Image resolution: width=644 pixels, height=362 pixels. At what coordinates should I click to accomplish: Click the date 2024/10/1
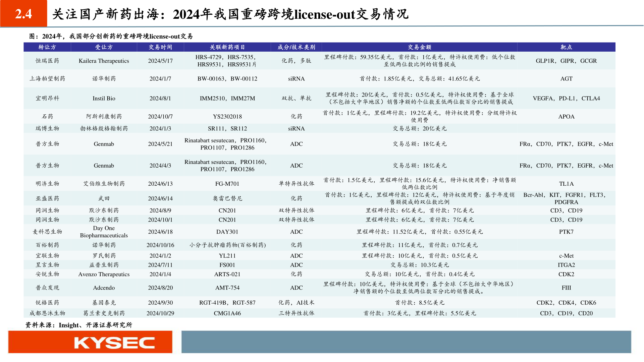(160, 220)
